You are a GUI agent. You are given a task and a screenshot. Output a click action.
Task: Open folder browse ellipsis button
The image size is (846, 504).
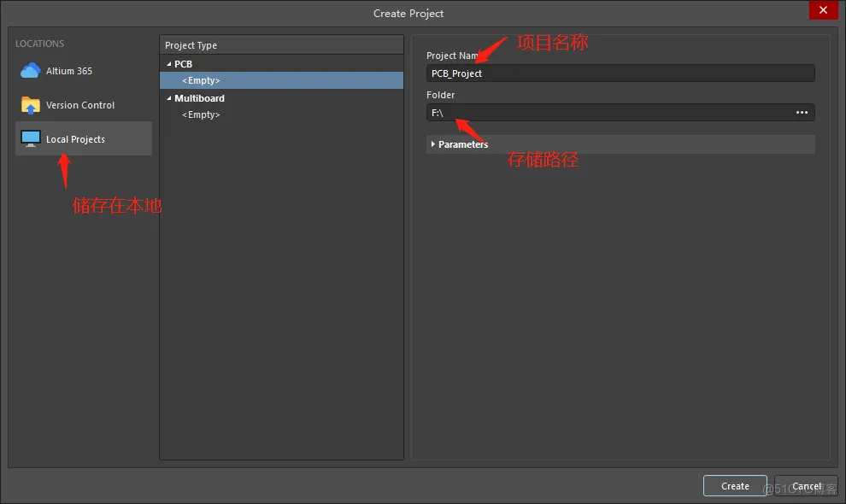pyautogui.click(x=802, y=112)
